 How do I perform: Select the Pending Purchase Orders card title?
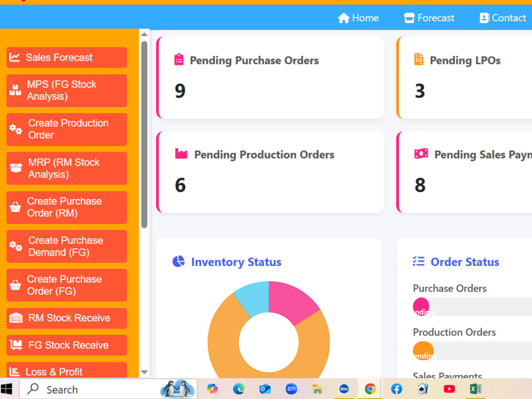pyautogui.click(x=254, y=61)
